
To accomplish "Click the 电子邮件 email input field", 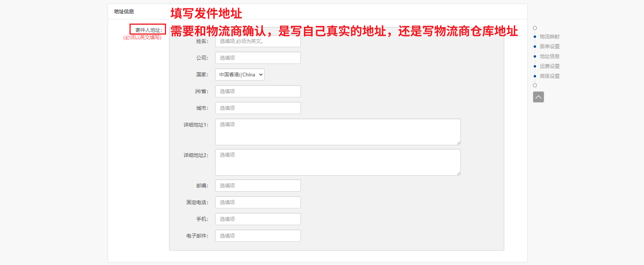I will [258, 236].
